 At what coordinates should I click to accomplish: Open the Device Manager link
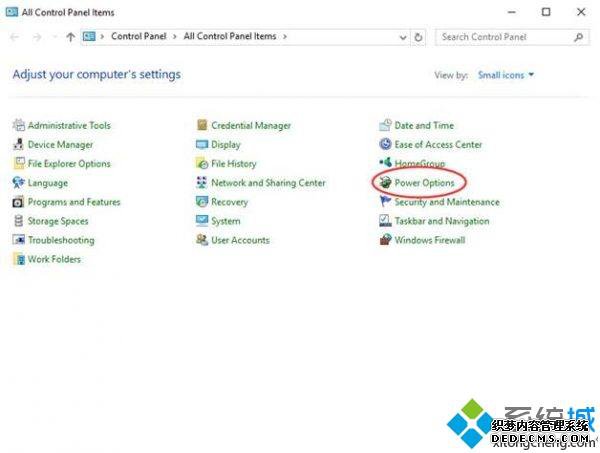click(60, 145)
